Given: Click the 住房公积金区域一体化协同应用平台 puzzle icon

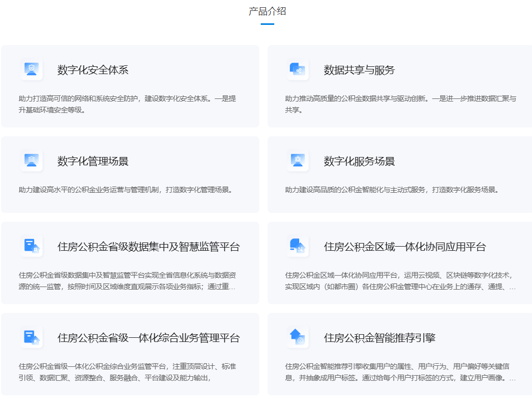Looking at the screenshot, I should pyautogui.click(x=297, y=247).
